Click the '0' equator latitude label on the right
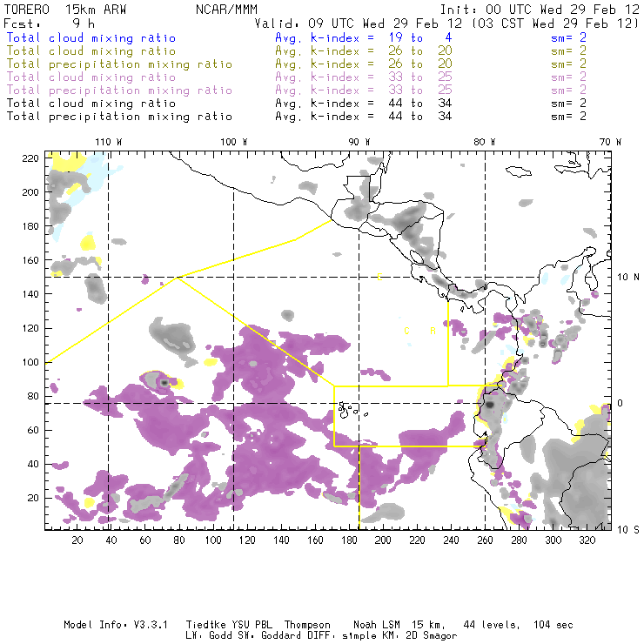The width and height of the screenshot is (644, 644). point(621,403)
